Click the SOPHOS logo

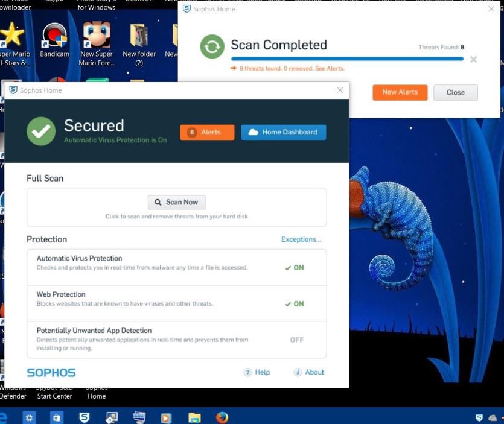click(x=51, y=373)
